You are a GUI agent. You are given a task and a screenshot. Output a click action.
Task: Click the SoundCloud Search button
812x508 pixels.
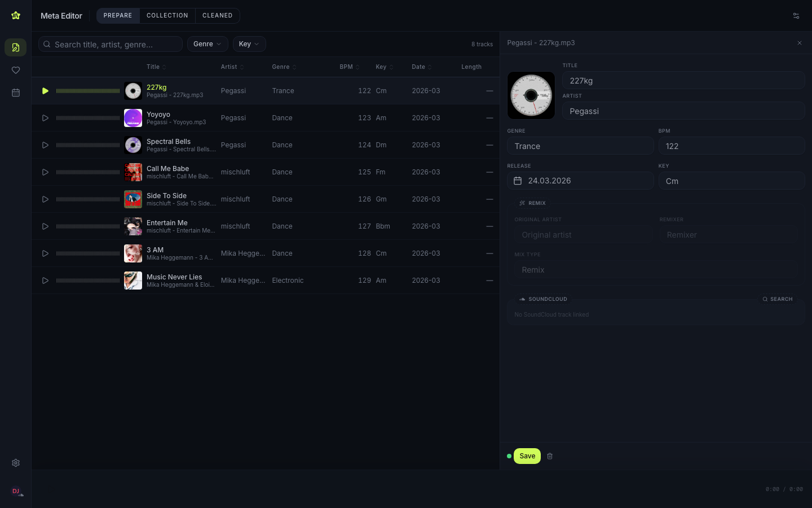[x=778, y=299]
